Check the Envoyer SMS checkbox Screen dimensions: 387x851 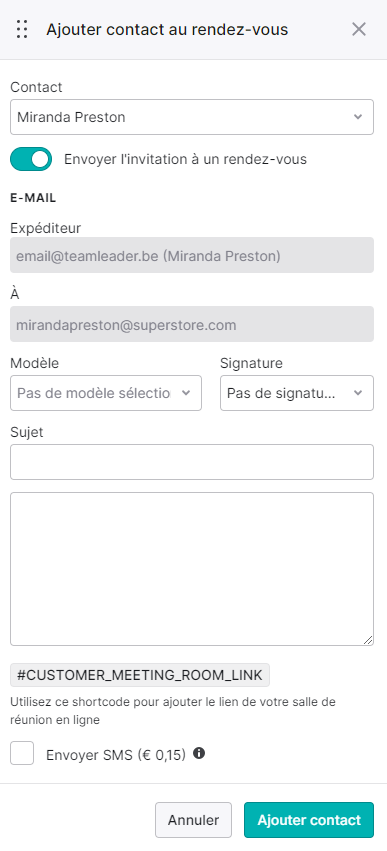22,753
